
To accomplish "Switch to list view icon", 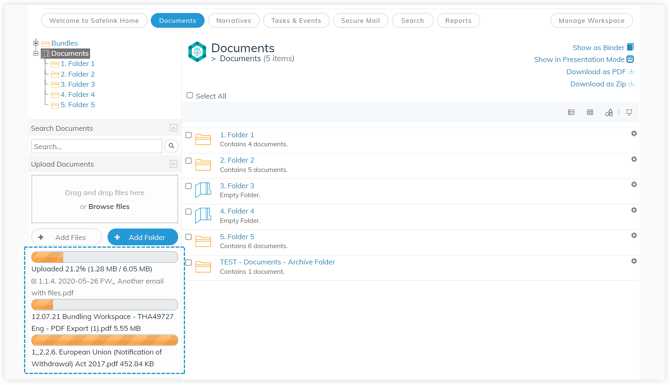I will click(571, 112).
